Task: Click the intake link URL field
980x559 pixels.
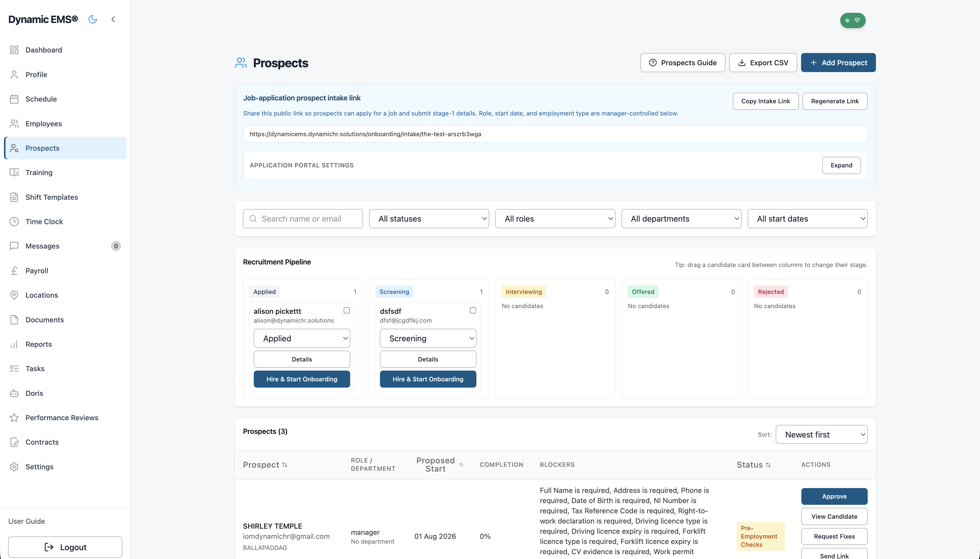Action: [555, 134]
